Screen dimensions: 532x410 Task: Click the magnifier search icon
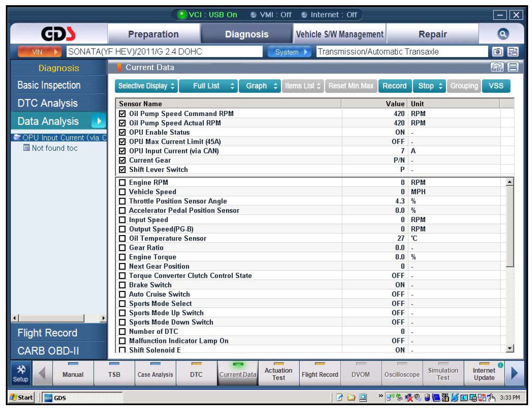(502, 34)
